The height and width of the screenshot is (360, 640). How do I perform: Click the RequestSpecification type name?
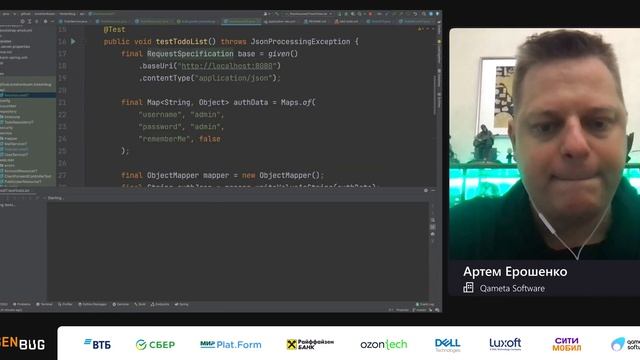(190, 54)
